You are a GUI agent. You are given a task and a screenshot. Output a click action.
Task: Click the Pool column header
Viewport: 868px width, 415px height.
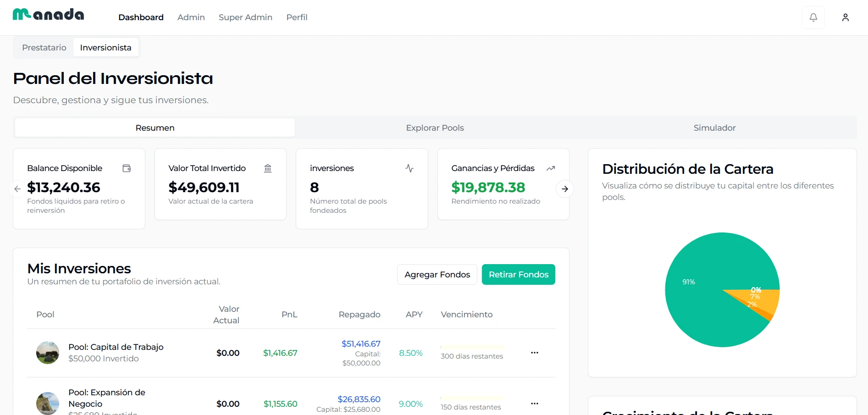[x=45, y=315]
